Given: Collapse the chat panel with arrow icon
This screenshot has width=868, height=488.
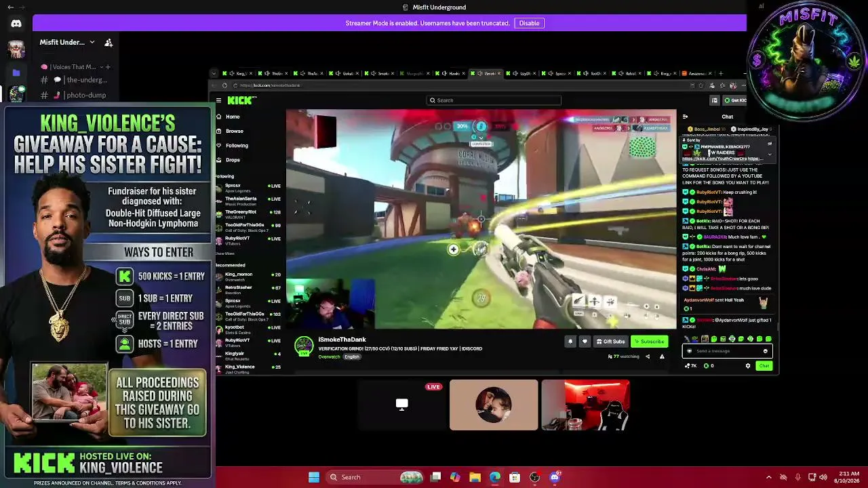Looking at the screenshot, I should click(685, 117).
